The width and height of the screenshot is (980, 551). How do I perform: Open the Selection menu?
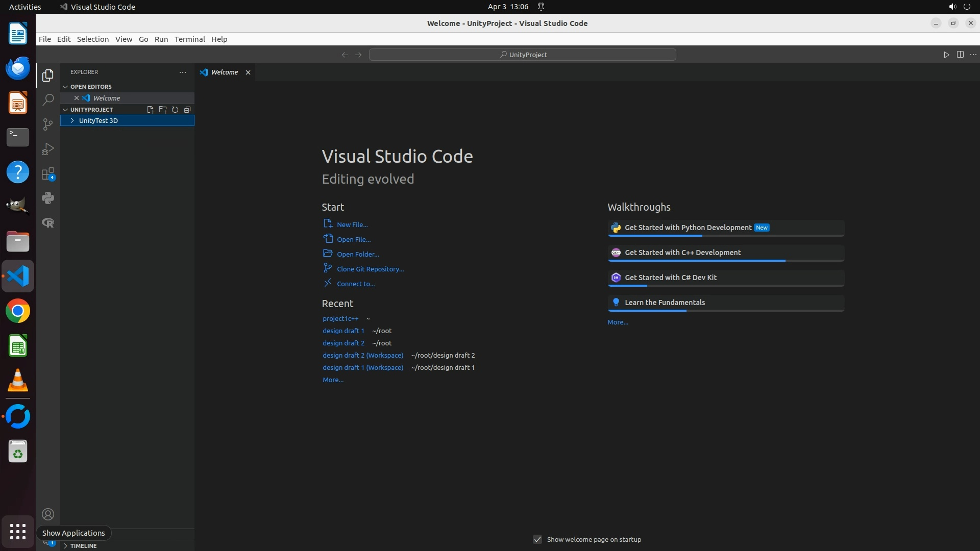click(92, 39)
